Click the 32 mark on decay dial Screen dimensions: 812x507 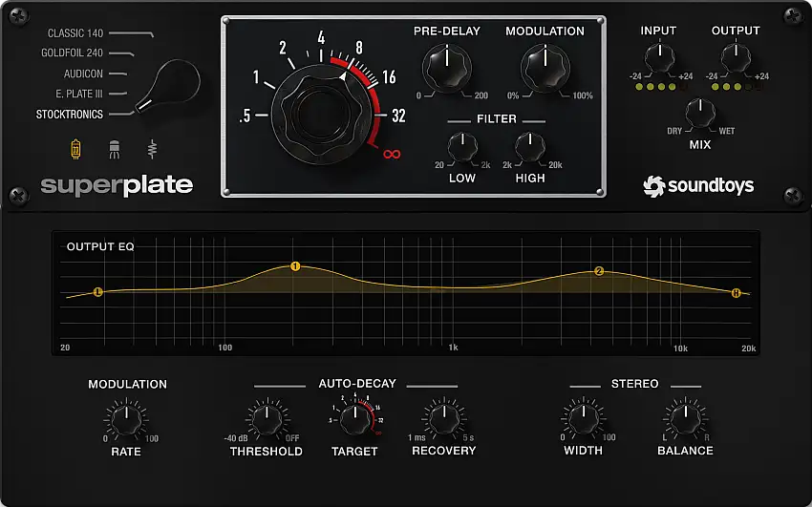click(398, 116)
